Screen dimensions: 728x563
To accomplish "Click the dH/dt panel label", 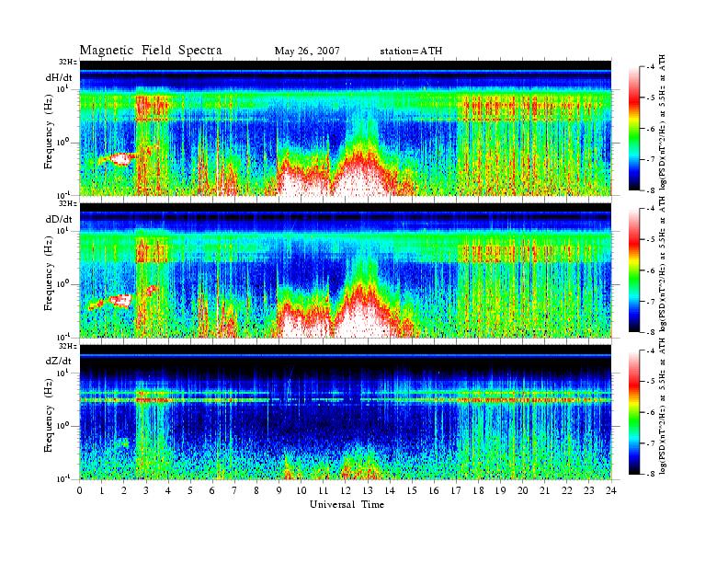I will 59,77.
